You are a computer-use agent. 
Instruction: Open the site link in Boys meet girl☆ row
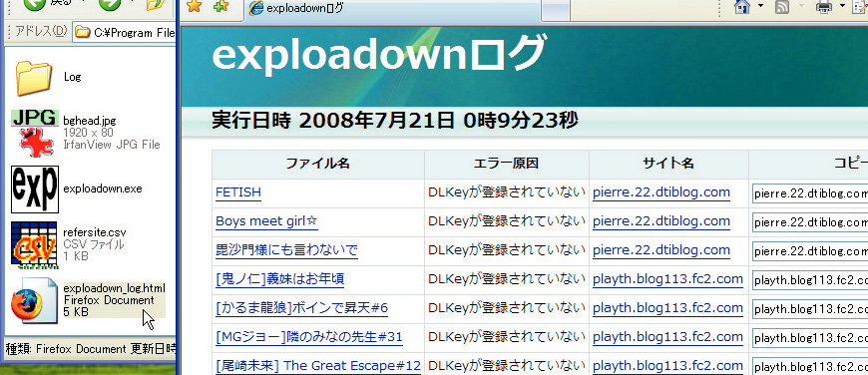(x=660, y=221)
